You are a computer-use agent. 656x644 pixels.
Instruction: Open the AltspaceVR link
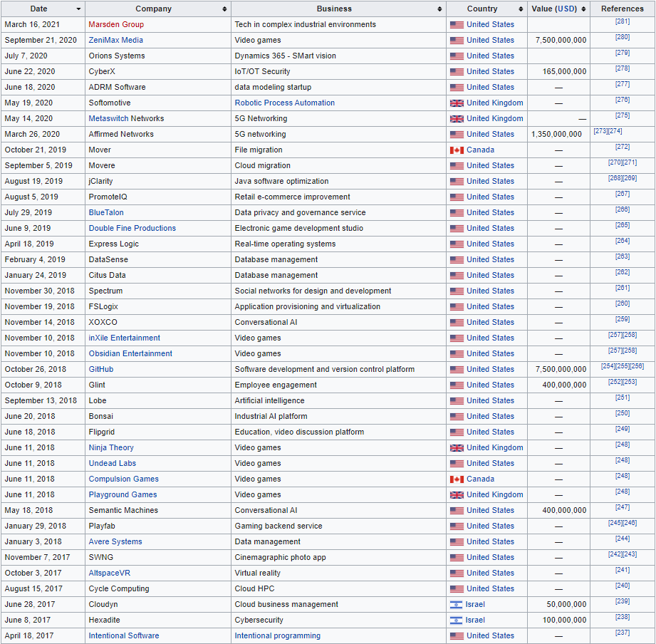pyautogui.click(x=110, y=573)
